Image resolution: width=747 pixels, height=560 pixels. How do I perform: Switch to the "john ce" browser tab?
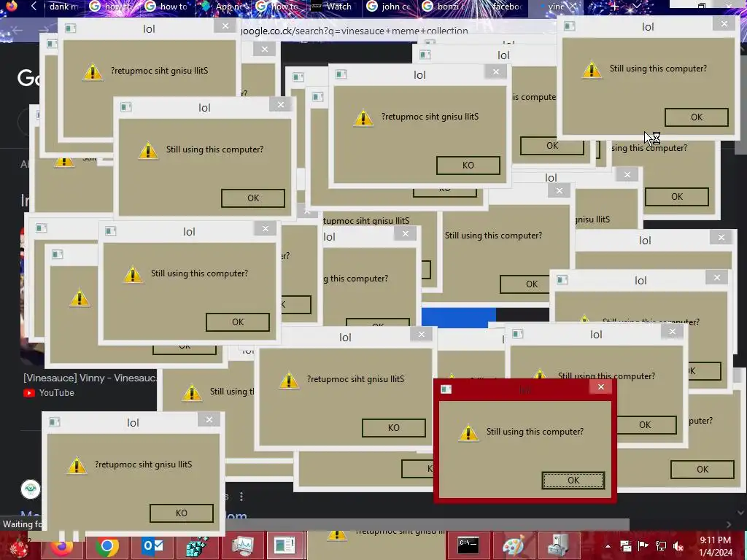pyautogui.click(x=390, y=7)
